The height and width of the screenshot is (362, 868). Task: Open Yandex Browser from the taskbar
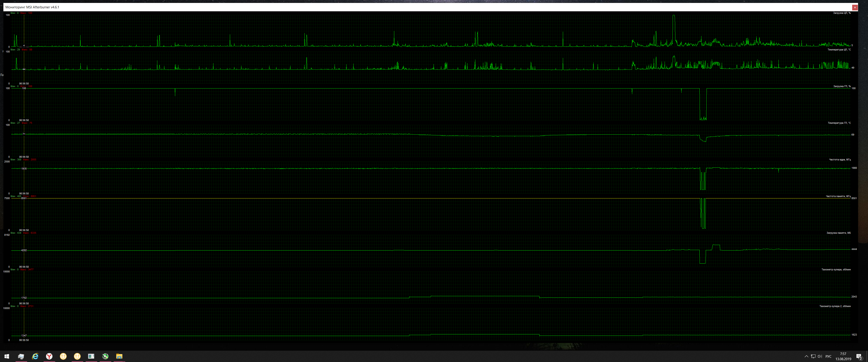(49, 356)
